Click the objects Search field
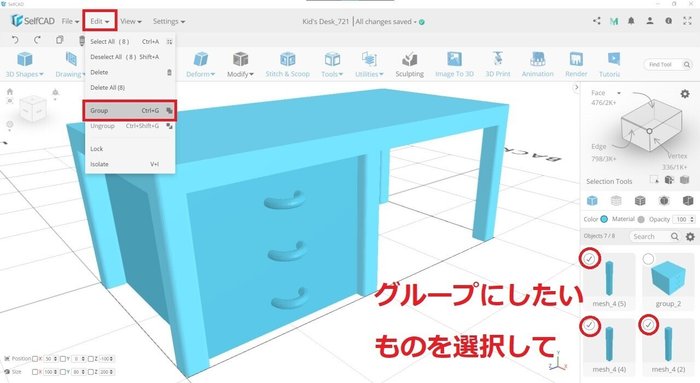 654,237
